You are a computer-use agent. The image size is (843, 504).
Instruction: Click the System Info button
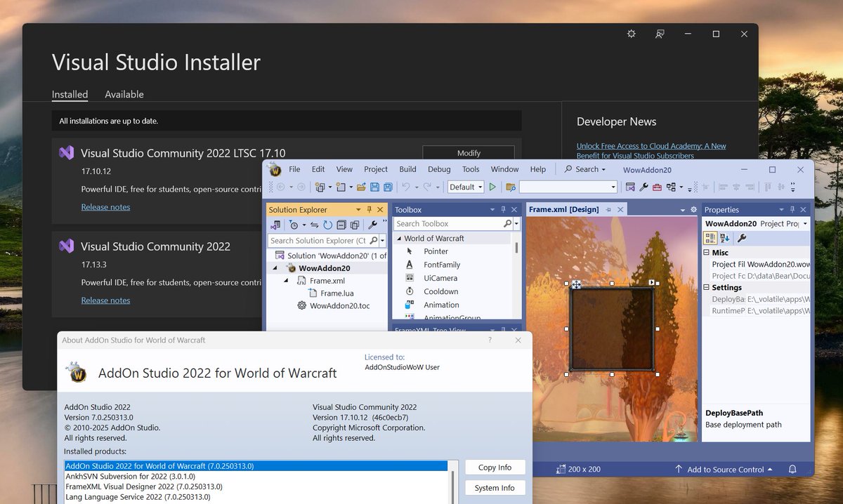click(495, 488)
